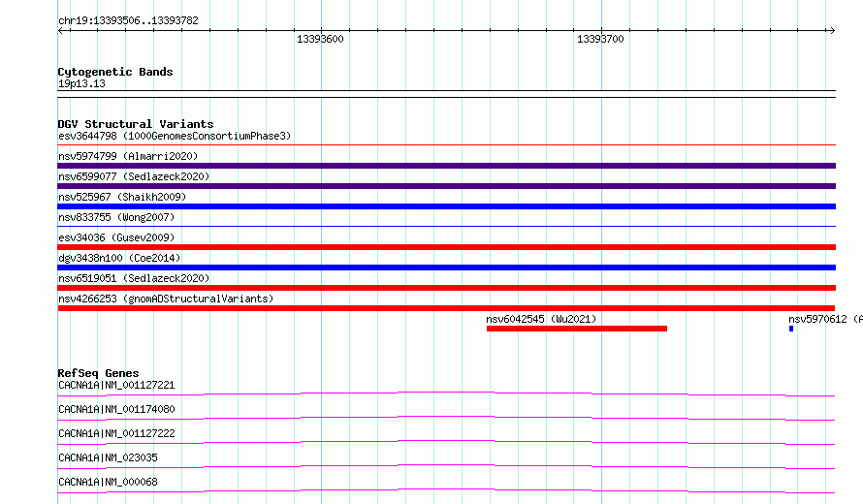Click the magenta NM_001127222 transcript line
Image resolution: width=863 pixels, height=504 pixels.
point(446,442)
